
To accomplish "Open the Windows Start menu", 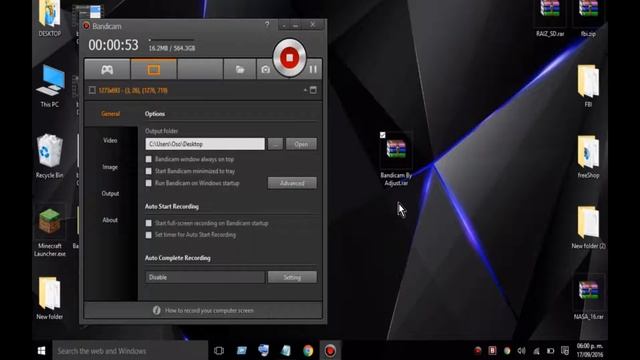I will pyautogui.click(x=41, y=351).
